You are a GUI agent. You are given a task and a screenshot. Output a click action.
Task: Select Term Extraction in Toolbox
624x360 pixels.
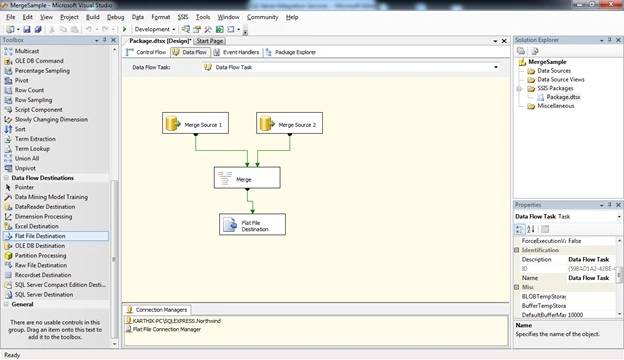(x=35, y=139)
